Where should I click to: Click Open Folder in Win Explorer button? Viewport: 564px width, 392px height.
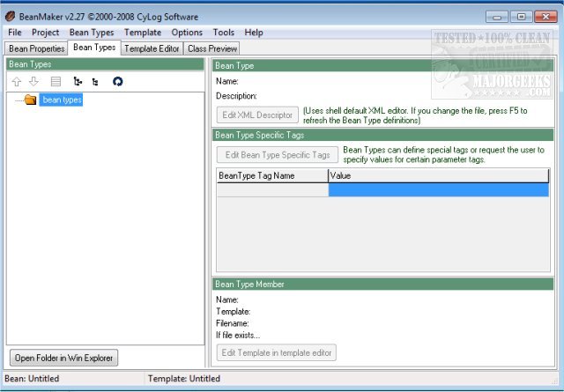pos(64,358)
